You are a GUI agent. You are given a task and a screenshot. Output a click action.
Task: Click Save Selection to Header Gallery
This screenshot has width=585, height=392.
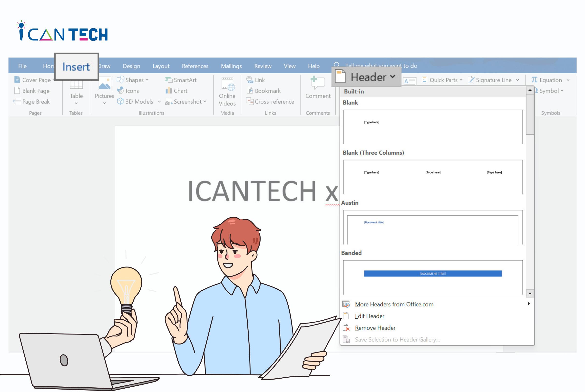coord(437,339)
